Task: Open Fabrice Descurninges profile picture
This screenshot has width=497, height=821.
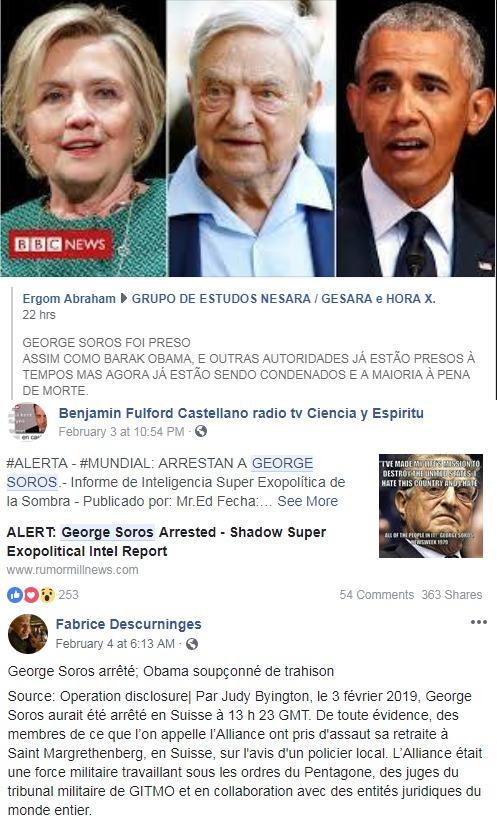Action: click(x=28, y=634)
